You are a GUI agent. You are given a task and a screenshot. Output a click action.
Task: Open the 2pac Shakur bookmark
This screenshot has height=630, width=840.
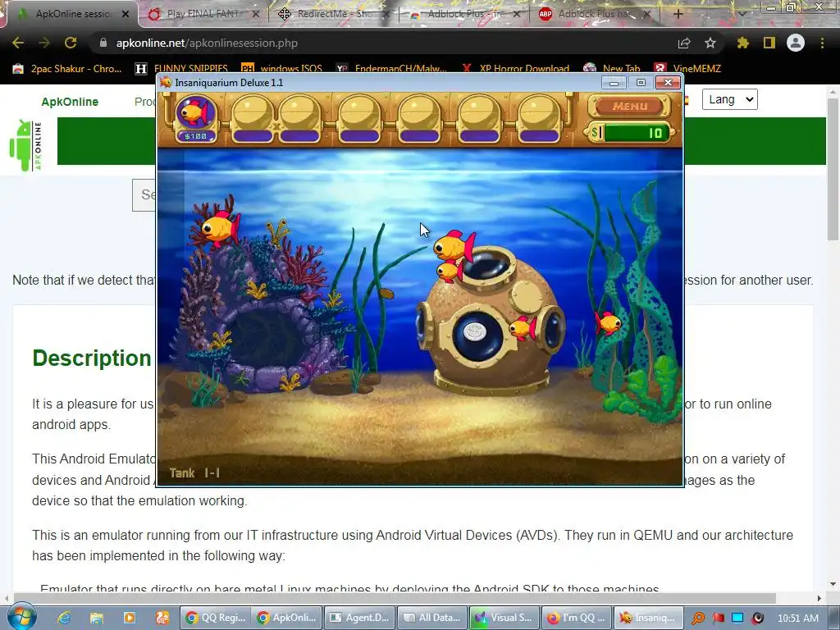(67, 69)
